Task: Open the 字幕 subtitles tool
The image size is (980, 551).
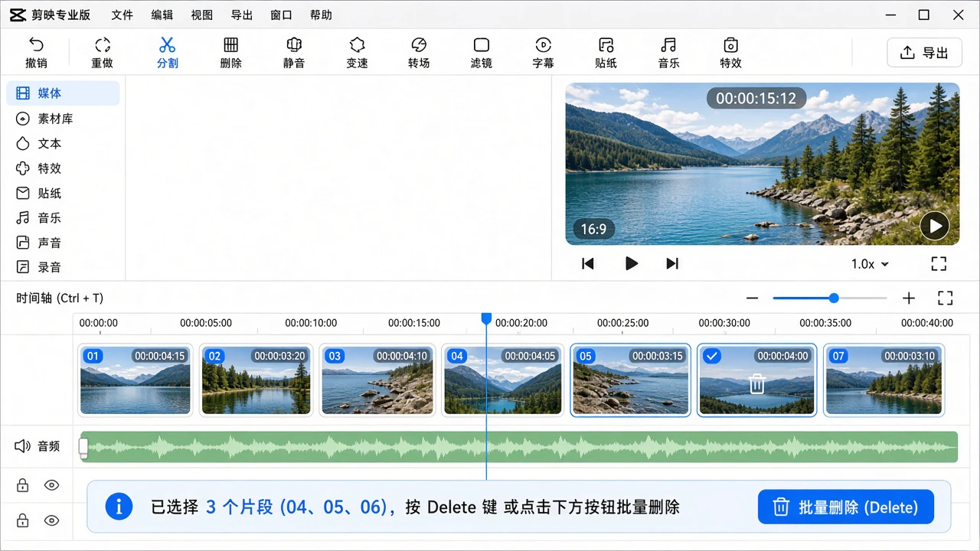Action: (x=544, y=52)
